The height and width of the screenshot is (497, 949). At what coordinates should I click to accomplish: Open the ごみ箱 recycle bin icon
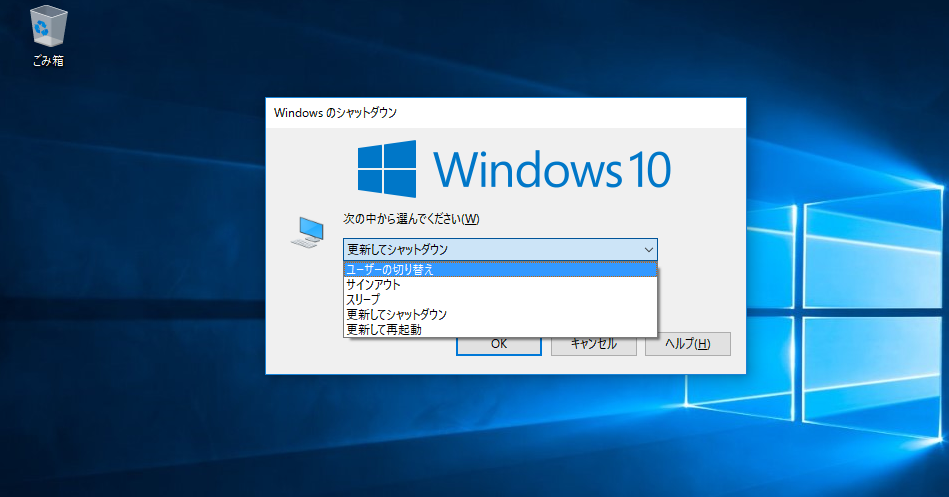point(48,35)
